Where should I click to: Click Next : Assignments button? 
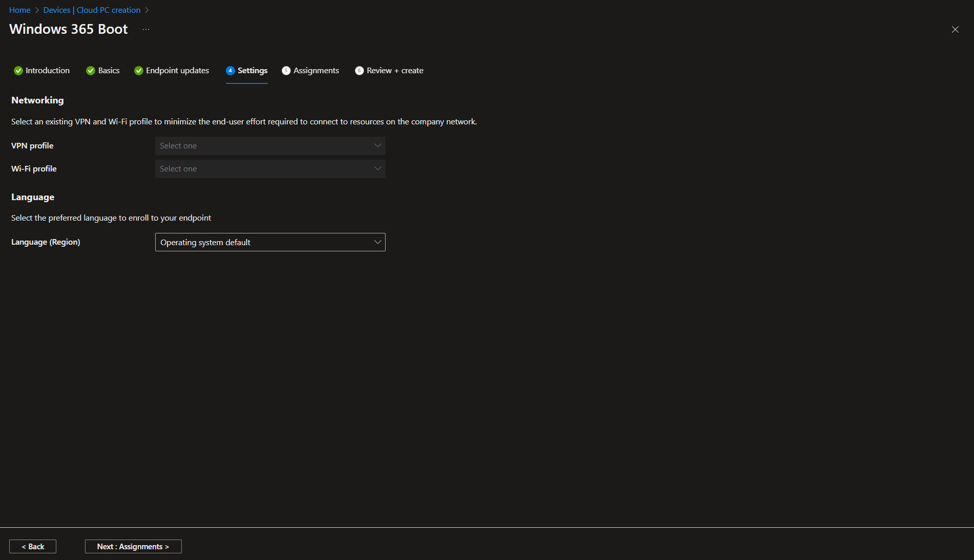(x=133, y=547)
